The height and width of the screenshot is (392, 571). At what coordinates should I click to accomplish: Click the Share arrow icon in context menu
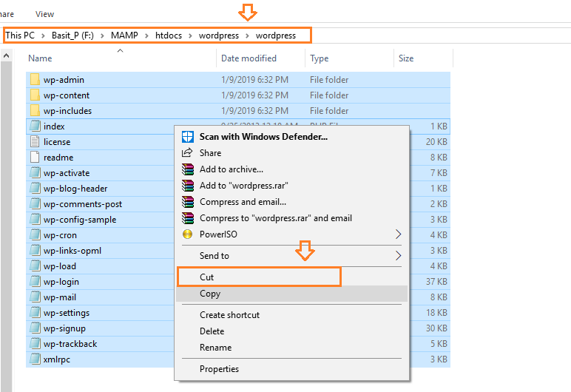click(187, 152)
